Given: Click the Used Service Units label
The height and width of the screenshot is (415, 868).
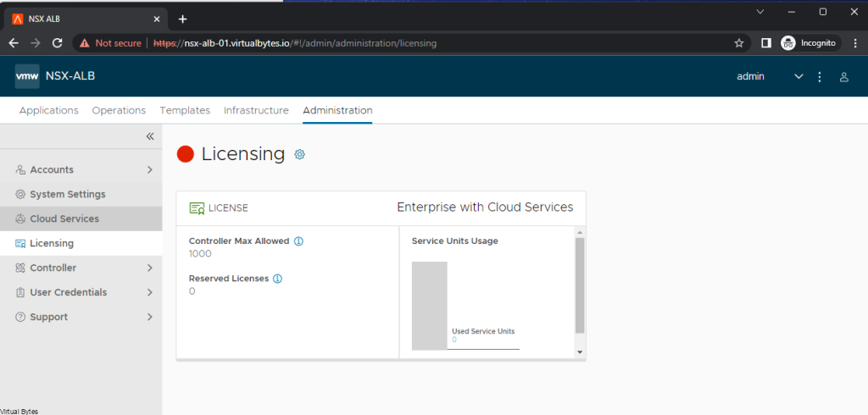Looking at the screenshot, I should 483,331.
